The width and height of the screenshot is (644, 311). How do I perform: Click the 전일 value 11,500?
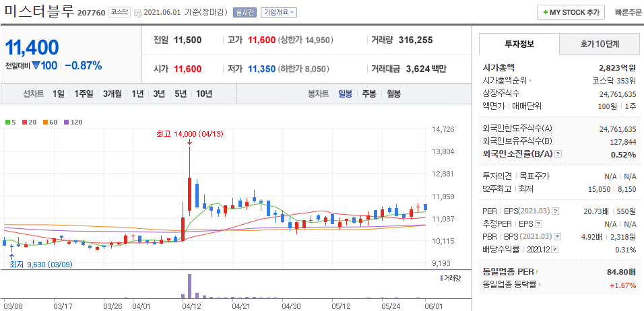tap(188, 40)
